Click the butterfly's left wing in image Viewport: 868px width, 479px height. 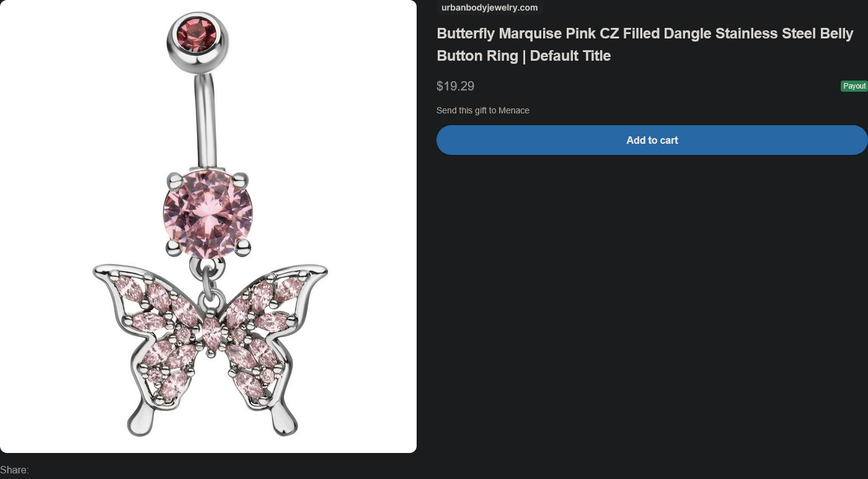click(152, 335)
